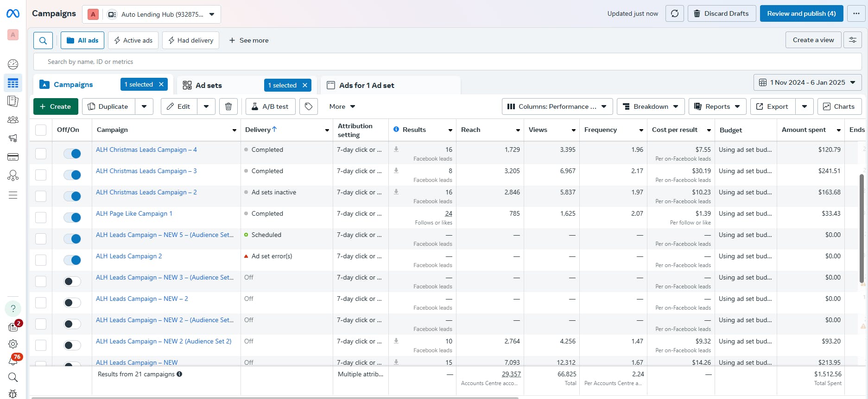
Task: Click the tag label icon
Action: tap(309, 106)
